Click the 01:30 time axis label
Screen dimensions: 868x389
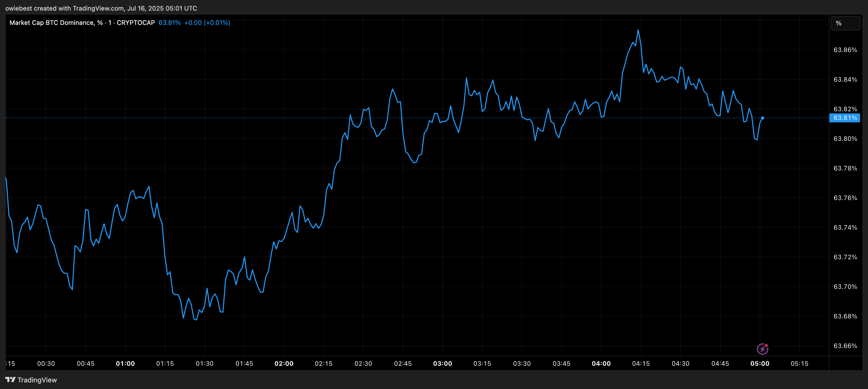(x=204, y=363)
